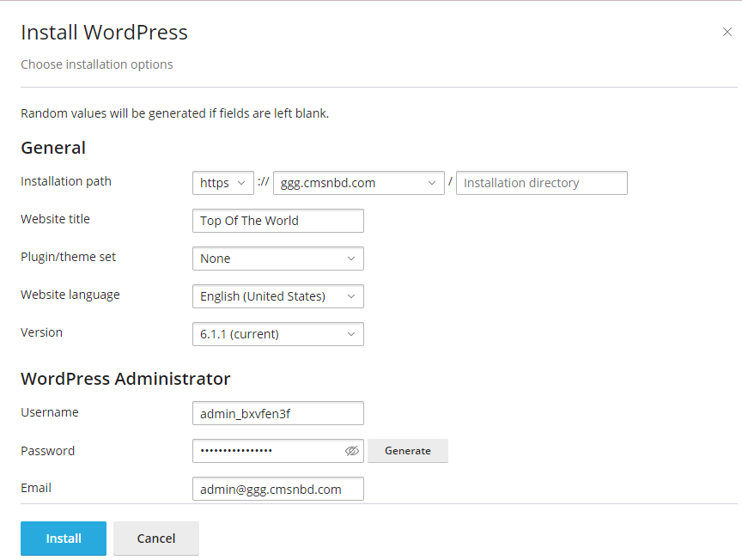The height and width of the screenshot is (560, 742).
Task: Click the Cancel button
Action: tap(156, 539)
